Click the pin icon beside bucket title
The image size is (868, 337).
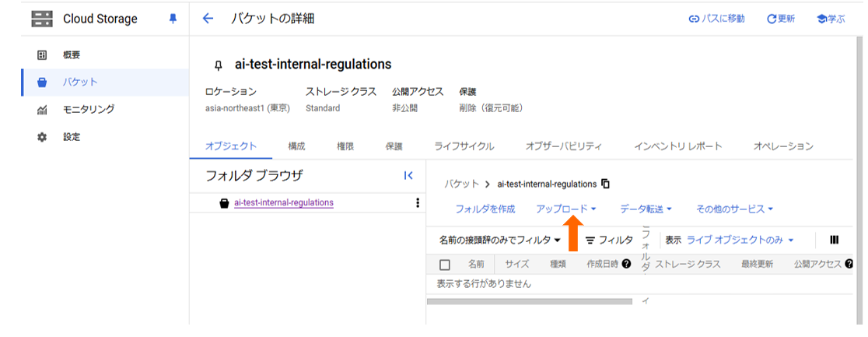point(219,65)
